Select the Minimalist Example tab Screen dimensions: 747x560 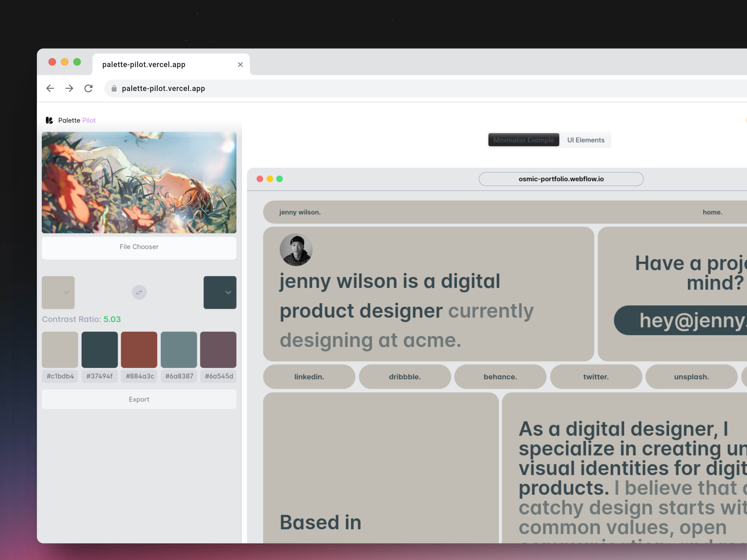tap(523, 140)
